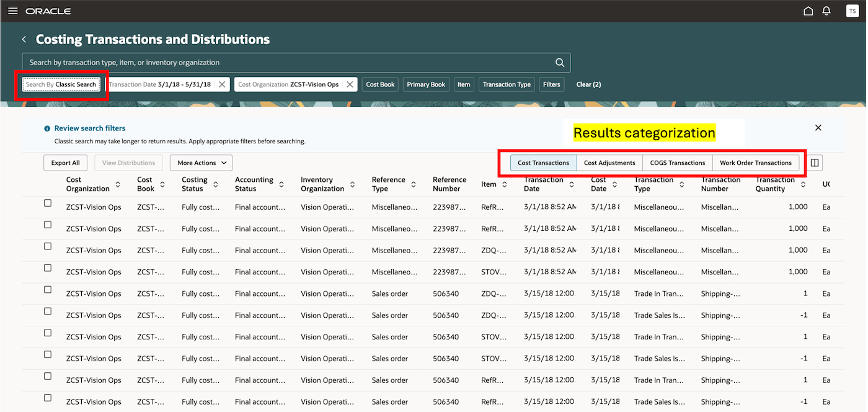Click the Oracle logo

pyautogui.click(x=48, y=11)
